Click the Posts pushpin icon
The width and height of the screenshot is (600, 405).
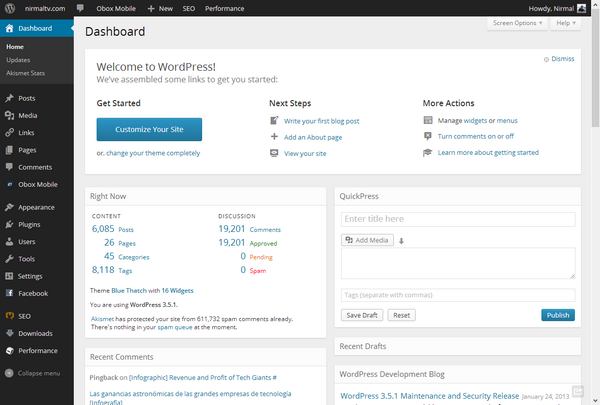tap(9, 98)
